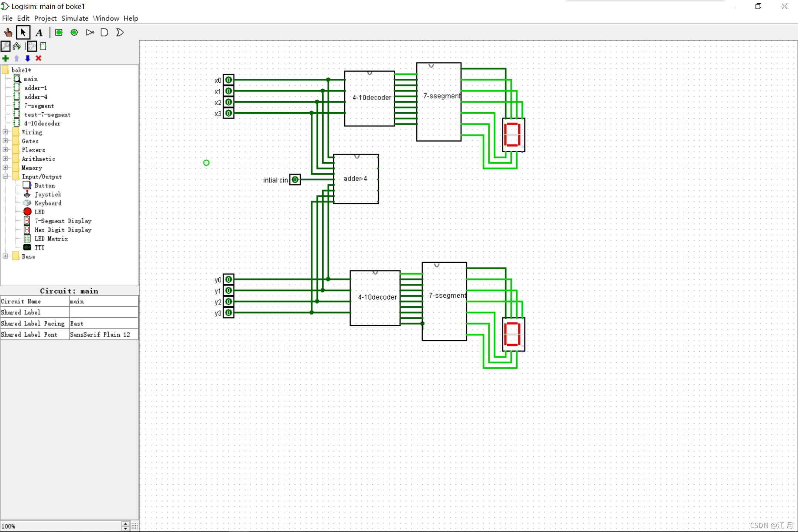Select the Text tool
This screenshot has height=532, width=798.
pos(39,33)
